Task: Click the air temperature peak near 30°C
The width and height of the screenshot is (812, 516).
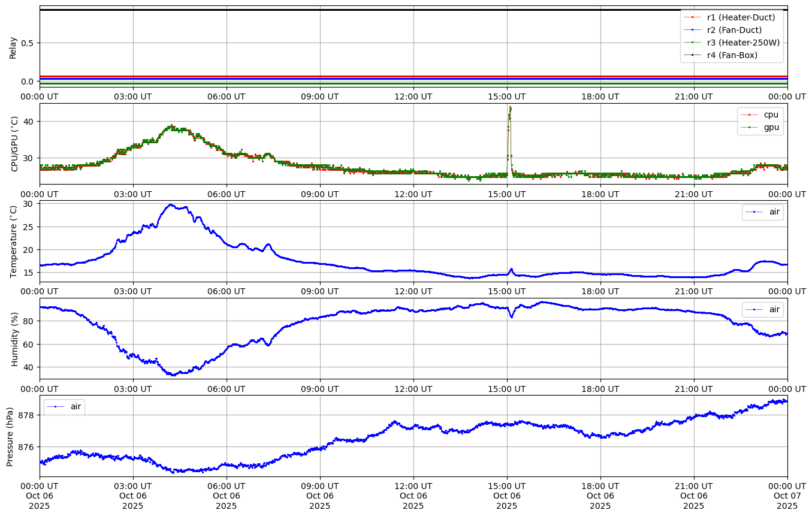Action: point(171,205)
